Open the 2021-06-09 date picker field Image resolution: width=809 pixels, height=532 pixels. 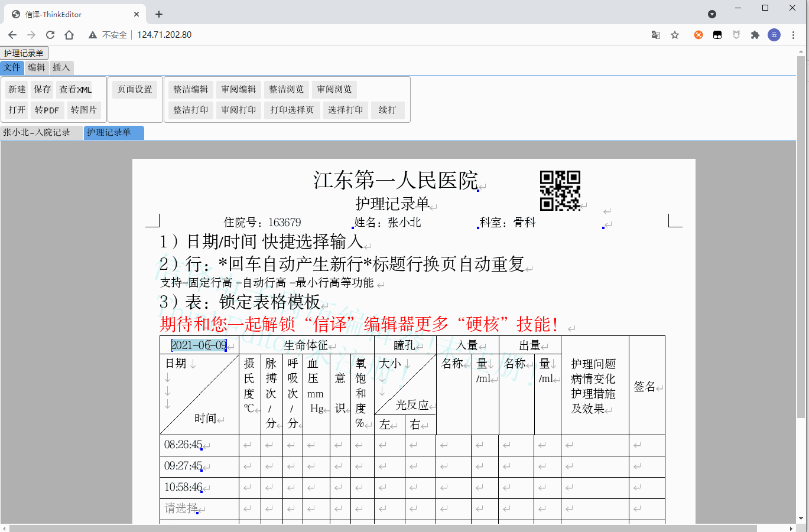[x=199, y=345]
